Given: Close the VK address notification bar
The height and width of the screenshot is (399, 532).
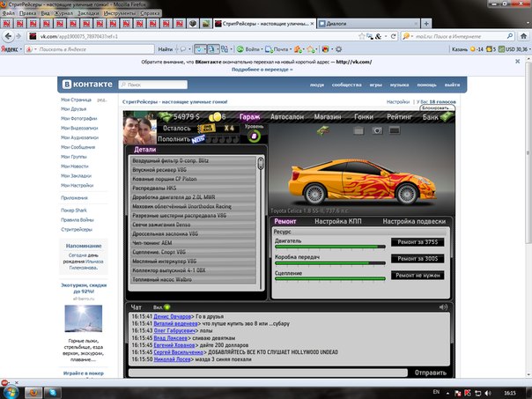Looking at the screenshot, I should pyautogui.click(x=517, y=62).
